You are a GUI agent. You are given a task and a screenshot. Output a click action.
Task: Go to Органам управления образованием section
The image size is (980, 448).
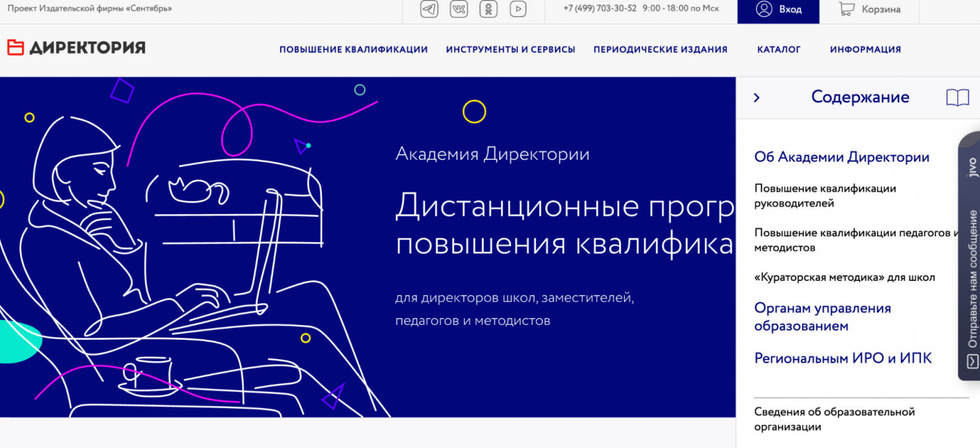[x=823, y=317]
